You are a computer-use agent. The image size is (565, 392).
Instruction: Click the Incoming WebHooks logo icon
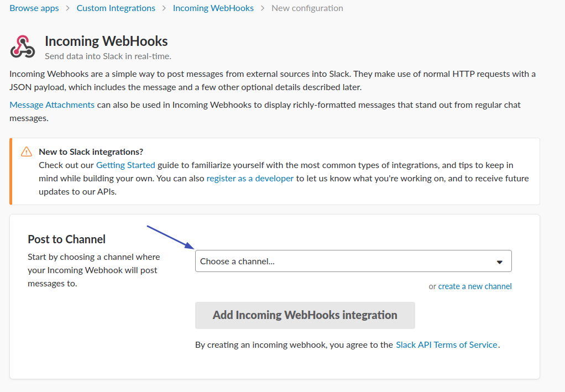23,46
